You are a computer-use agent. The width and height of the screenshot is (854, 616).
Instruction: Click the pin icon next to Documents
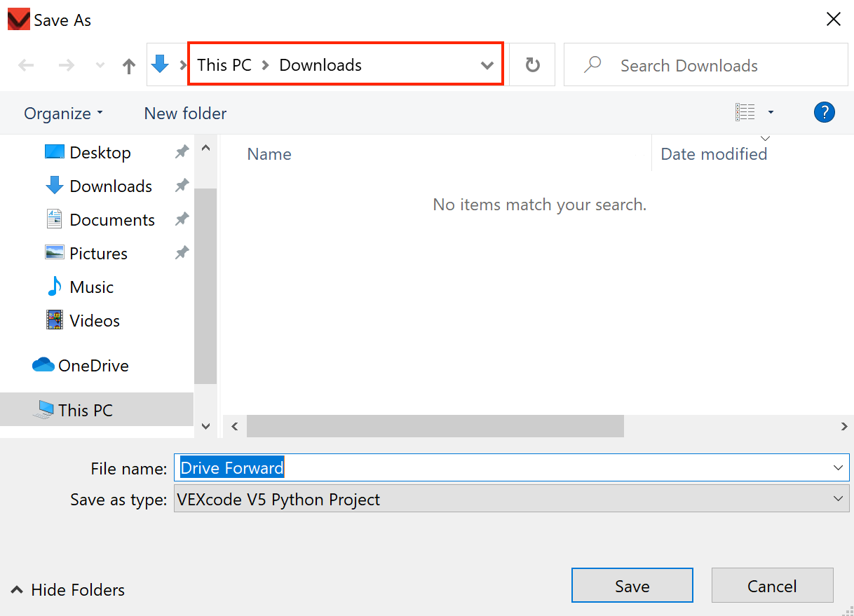(182, 219)
